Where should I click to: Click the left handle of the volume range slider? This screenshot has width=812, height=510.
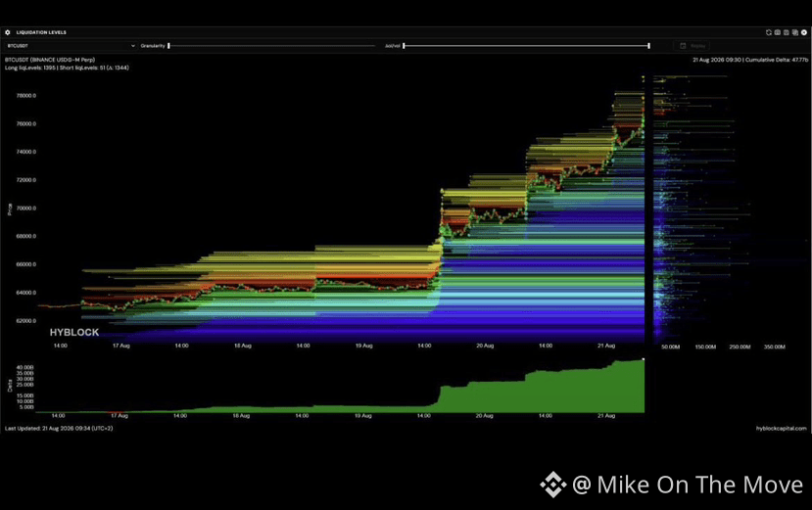(404, 46)
